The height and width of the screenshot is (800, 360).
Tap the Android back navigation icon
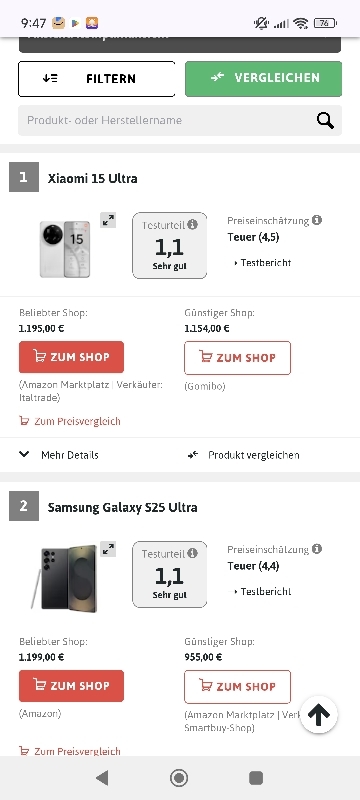point(102,778)
